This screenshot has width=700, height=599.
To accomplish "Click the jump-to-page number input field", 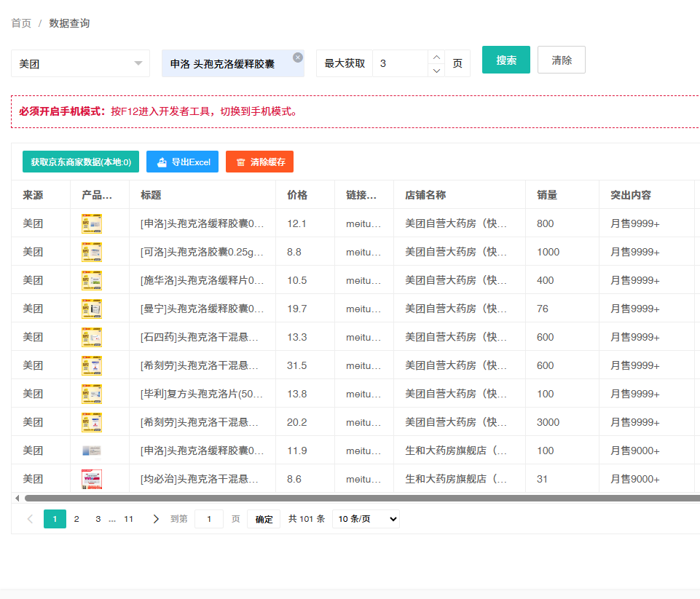I will 209,519.
